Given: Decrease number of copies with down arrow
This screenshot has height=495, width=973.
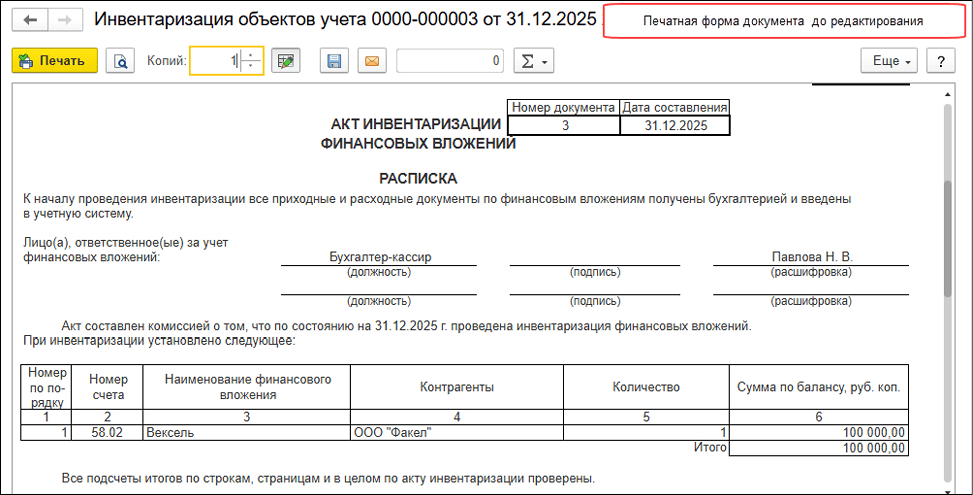Looking at the screenshot, I should (x=250, y=67).
